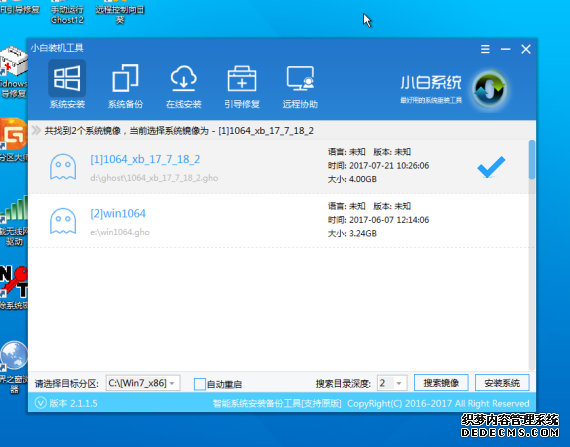Click ghost icon of 1064_xb_17_7_18_2 image
The width and height of the screenshot is (570, 447).
63,167
